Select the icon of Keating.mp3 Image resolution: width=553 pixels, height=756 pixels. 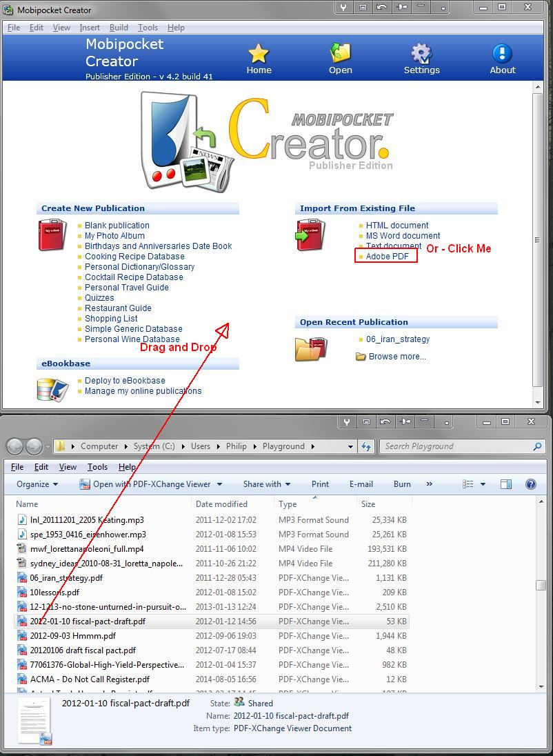coord(21,520)
